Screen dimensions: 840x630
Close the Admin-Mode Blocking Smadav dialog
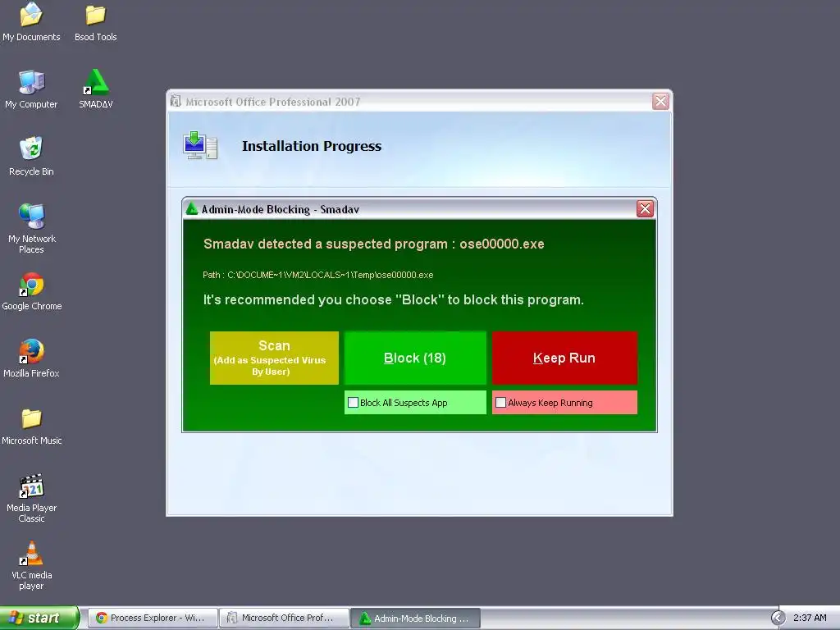[x=645, y=208]
